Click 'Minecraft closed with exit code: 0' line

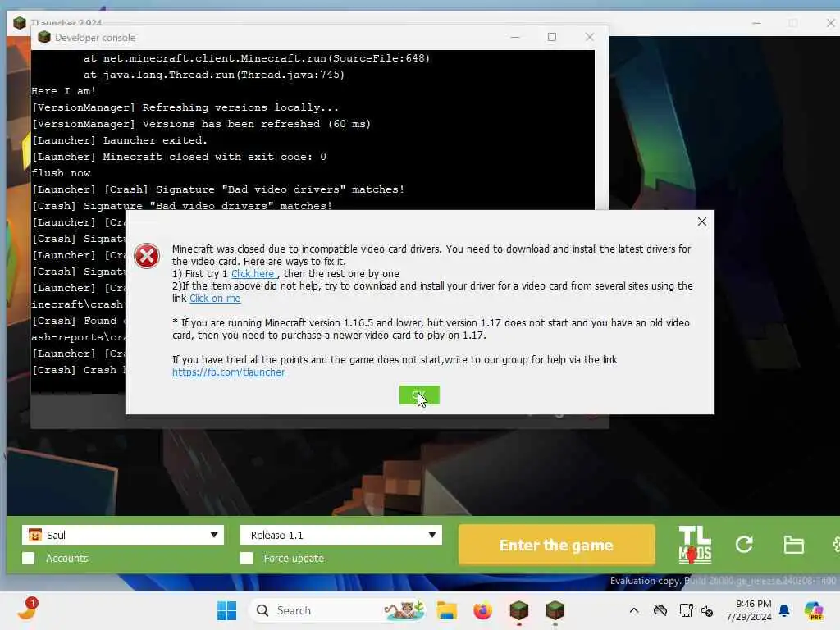pos(214,157)
